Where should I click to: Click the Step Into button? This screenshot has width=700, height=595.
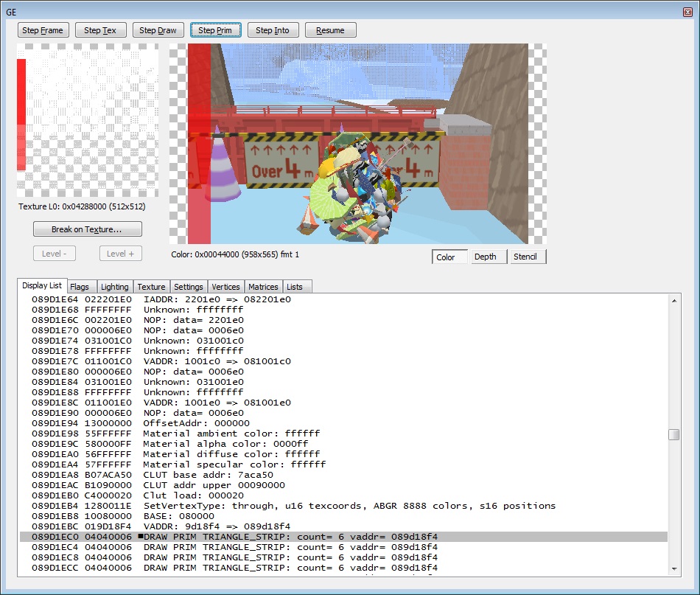pyautogui.click(x=273, y=30)
